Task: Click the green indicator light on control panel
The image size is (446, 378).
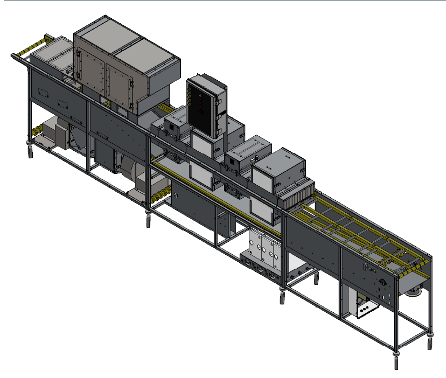Action: tap(200, 96)
